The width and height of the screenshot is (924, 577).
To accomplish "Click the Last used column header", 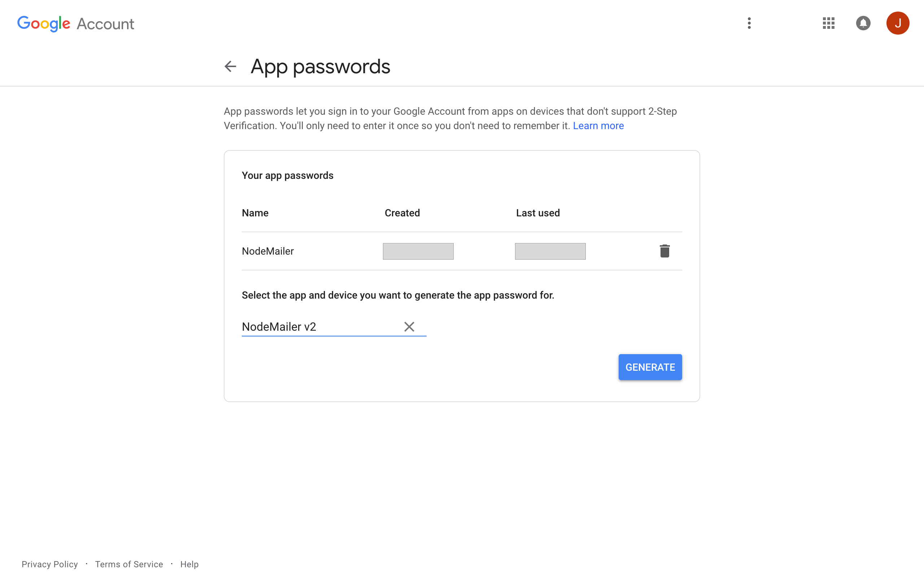I will (537, 213).
